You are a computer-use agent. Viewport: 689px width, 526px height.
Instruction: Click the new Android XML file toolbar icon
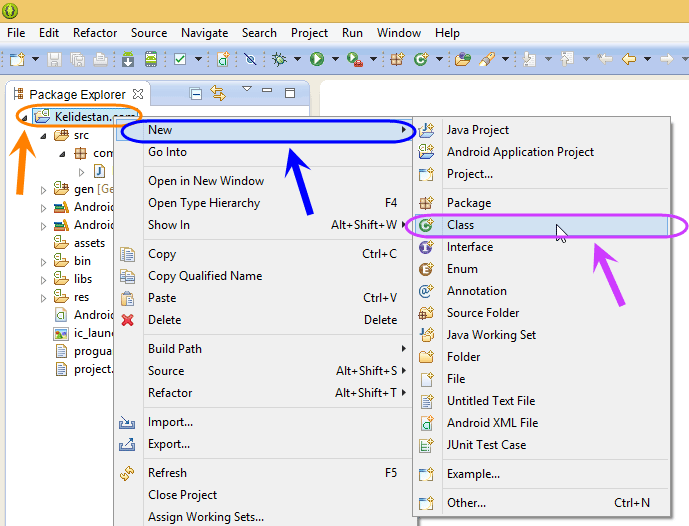tap(223, 59)
